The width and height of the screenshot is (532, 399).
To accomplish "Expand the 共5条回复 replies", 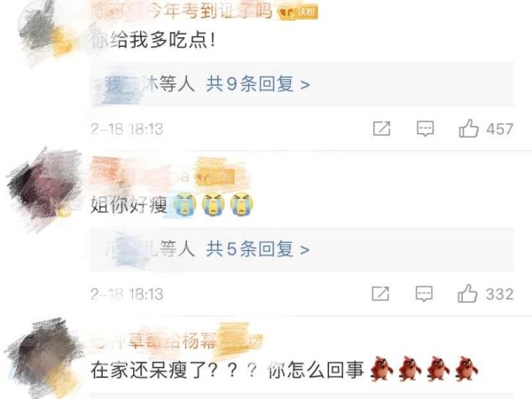I will pyautogui.click(x=258, y=249).
